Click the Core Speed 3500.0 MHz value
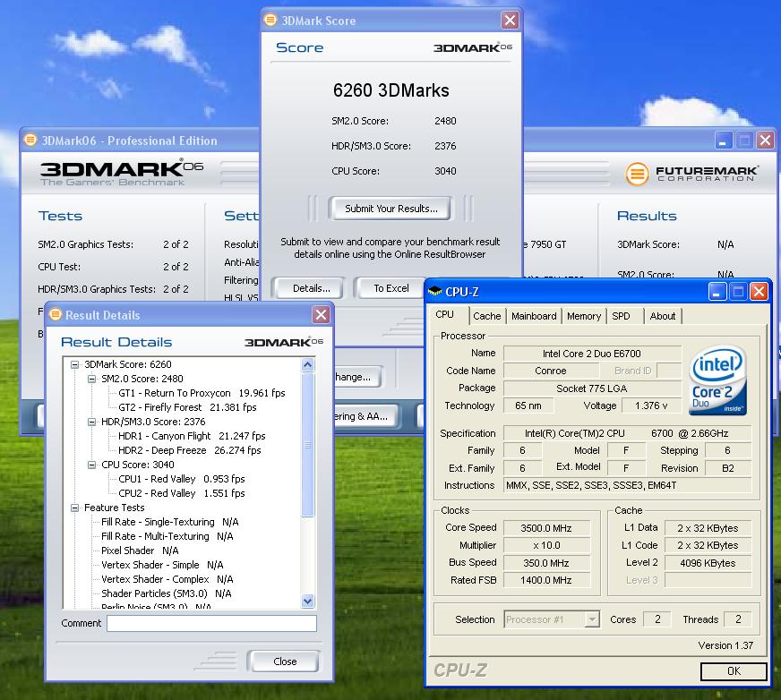This screenshot has width=781, height=700. pyautogui.click(x=546, y=528)
